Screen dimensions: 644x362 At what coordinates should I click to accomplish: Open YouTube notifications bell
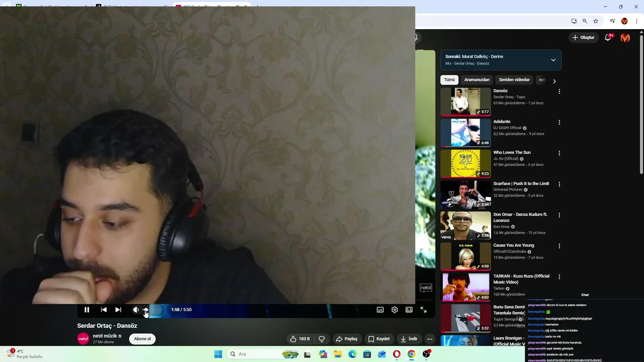pyautogui.click(x=608, y=38)
